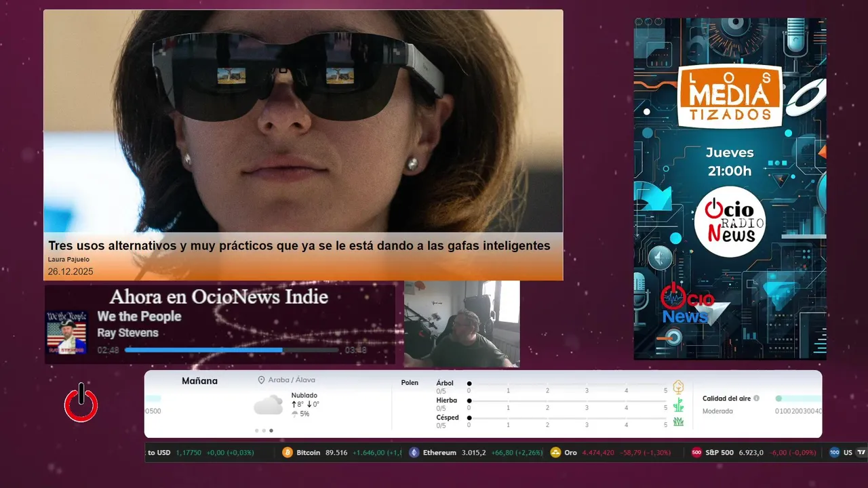Image resolution: width=868 pixels, height=488 pixels.
Task: Click the Mañana weather heading
Action: 199,381
